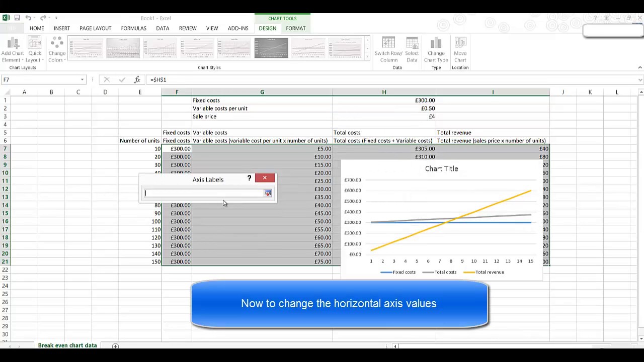The width and height of the screenshot is (644, 362).
Task: Open the Add Chart Element menu
Action: coord(12,50)
